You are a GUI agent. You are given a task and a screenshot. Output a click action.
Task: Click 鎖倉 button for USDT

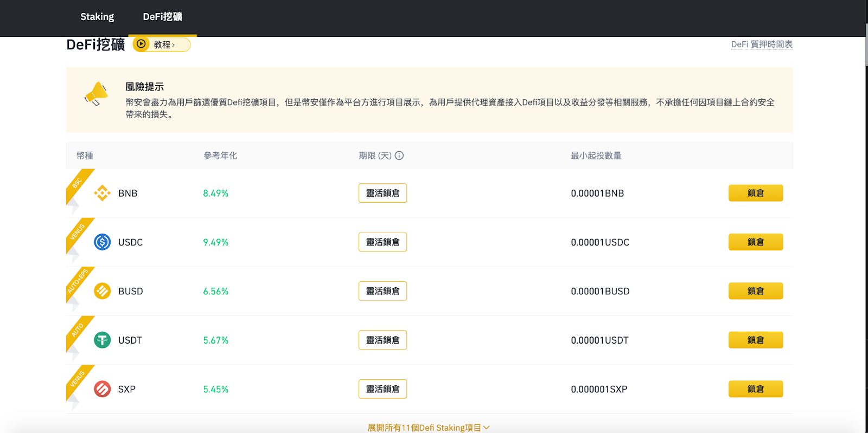756,340
